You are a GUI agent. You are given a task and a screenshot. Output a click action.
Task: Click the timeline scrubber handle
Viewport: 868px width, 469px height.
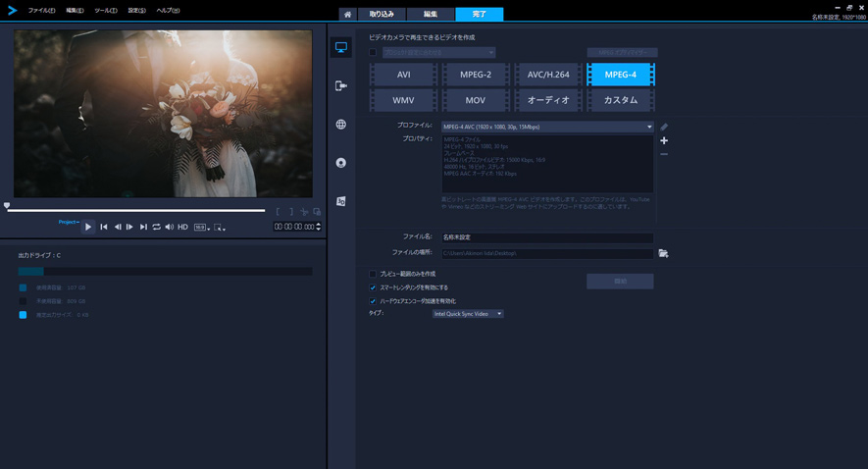point(7,206)
